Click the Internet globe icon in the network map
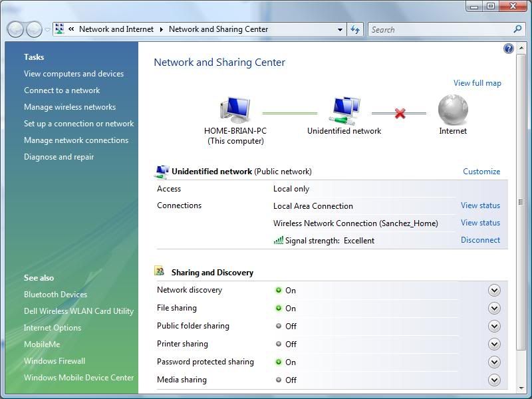Screen dimensions: 532x399 click(x=453, y=110)
